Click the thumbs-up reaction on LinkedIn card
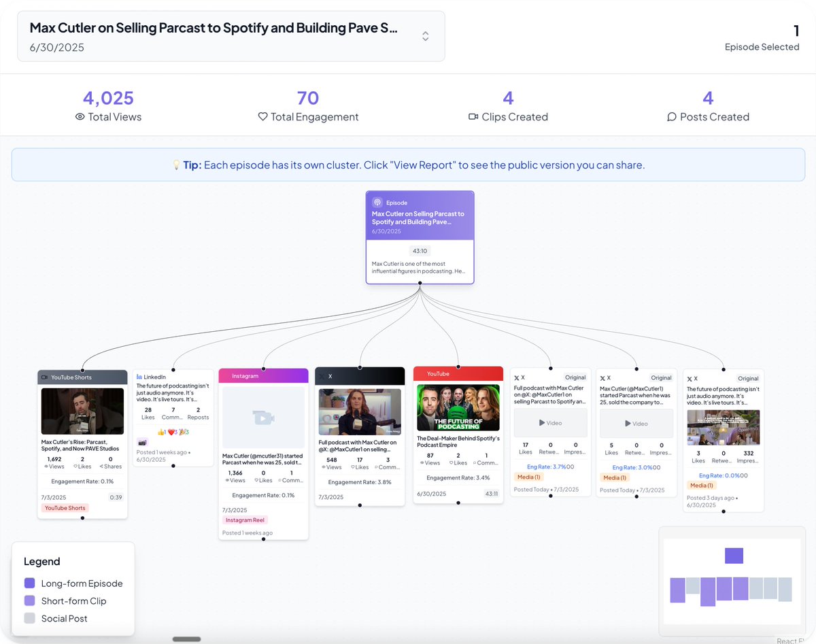The image size is (816, 644). pyautogui.click(x=161, y=432)
